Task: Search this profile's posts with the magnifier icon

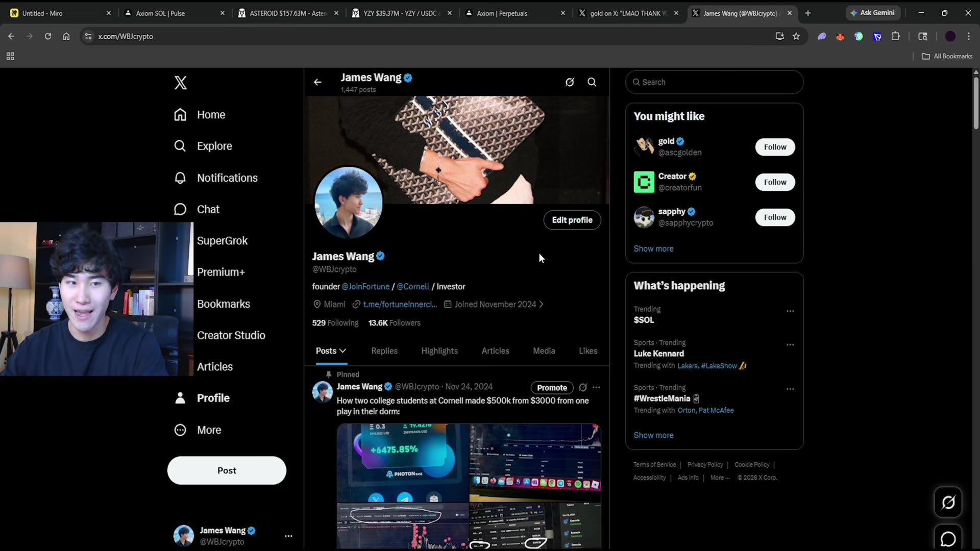Action: click(592, 82)
